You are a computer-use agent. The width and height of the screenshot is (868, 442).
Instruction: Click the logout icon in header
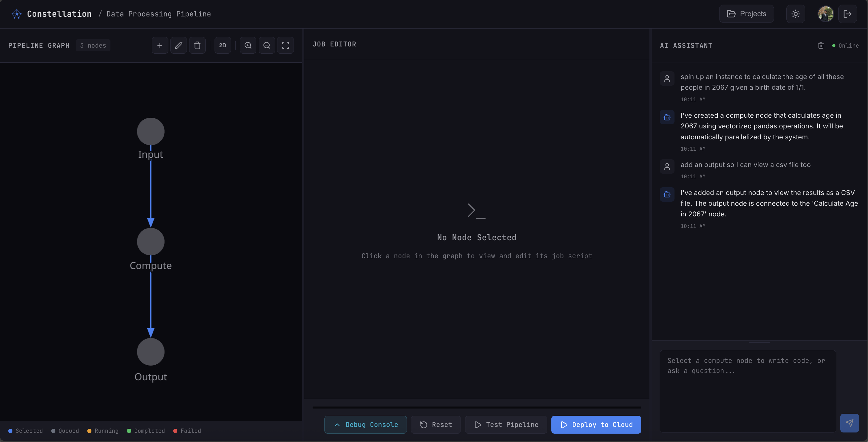tap(848, 14)
